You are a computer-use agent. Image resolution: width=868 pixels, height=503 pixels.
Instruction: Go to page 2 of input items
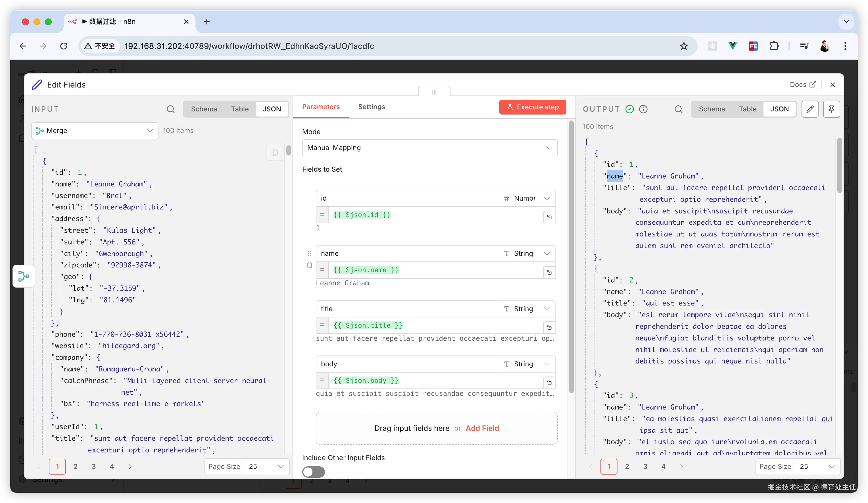click(76, 466)
